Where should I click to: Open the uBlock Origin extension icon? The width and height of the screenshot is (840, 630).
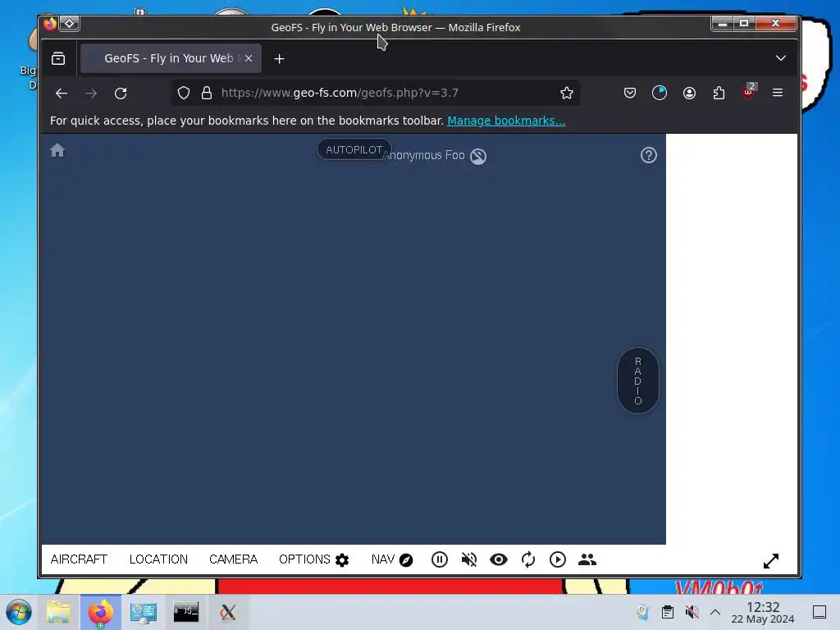[x=748, y=93]
